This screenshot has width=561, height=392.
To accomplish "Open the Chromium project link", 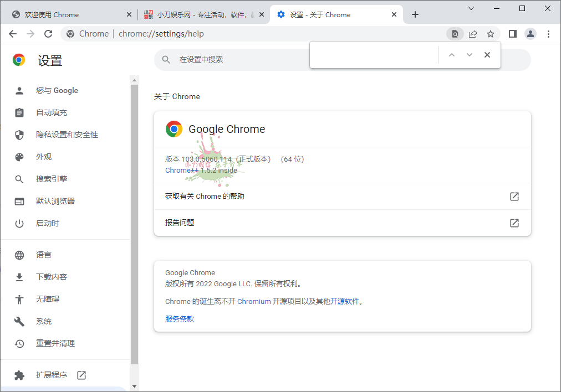I will (254, 302).
